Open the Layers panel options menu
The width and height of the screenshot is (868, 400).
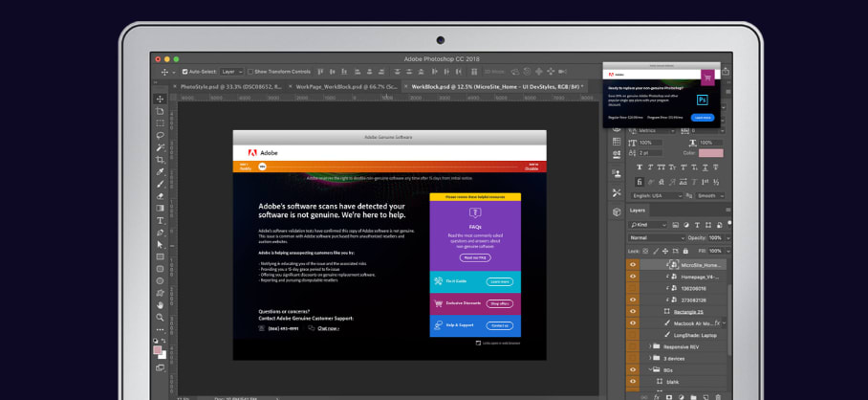click(x=727, y=211)
